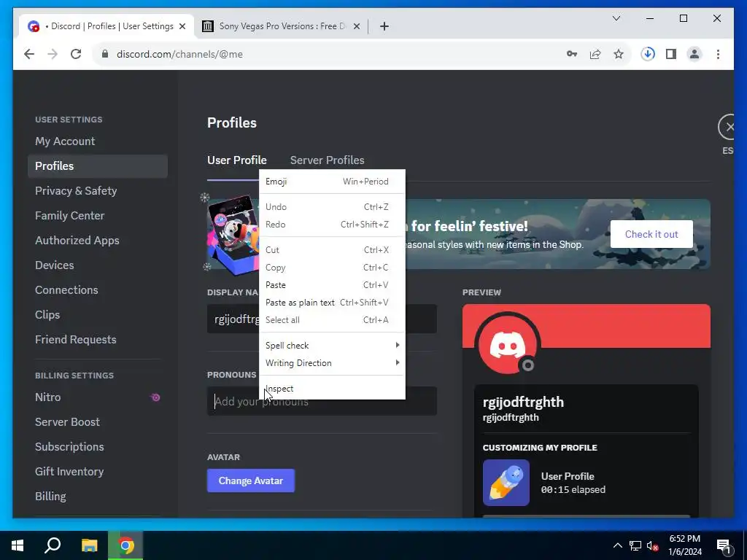Open the Nitro settings page
Screen dimensions: 747x560
pyautogui.click(x=98, y=397)
